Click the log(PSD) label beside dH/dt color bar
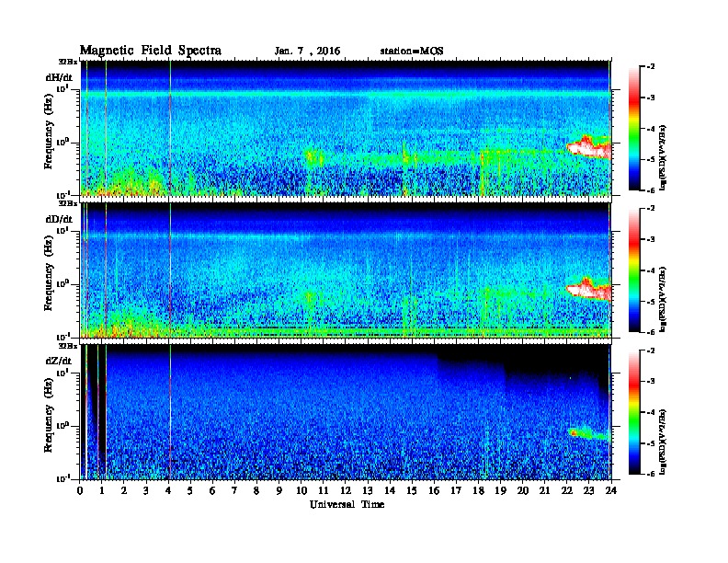 click(x=662, y=157)
